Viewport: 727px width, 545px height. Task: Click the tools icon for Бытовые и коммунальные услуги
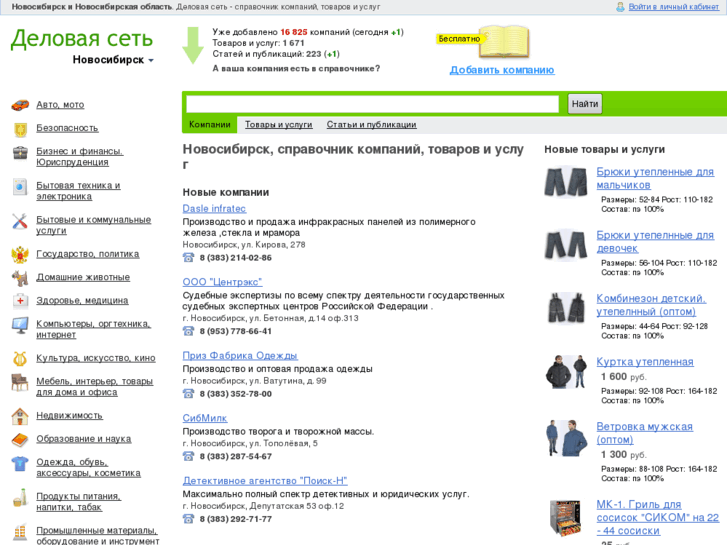point(20,221)
